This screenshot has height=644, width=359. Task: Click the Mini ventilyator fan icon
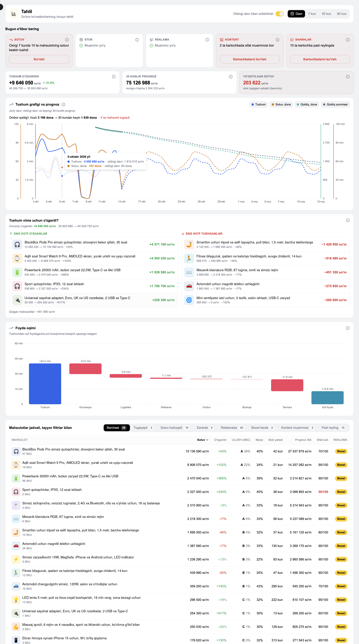click(189, 300)
